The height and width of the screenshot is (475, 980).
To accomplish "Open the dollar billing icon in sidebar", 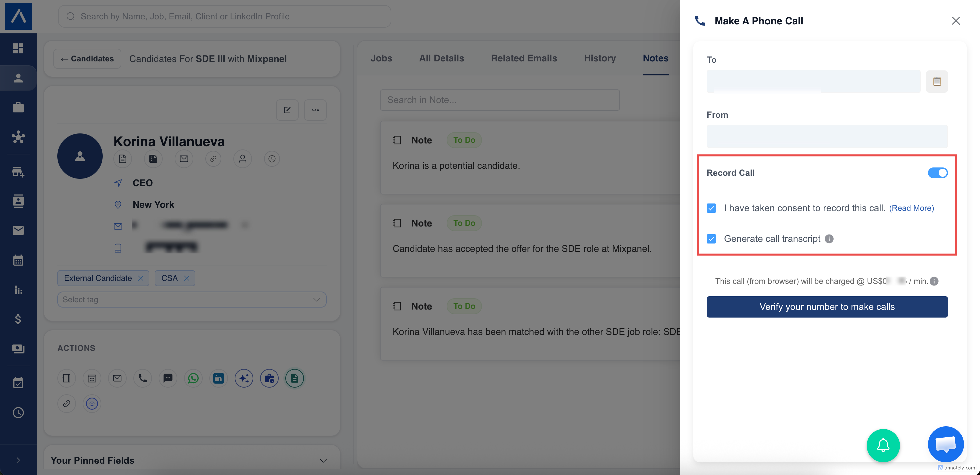I will click(x=18, y=319).
